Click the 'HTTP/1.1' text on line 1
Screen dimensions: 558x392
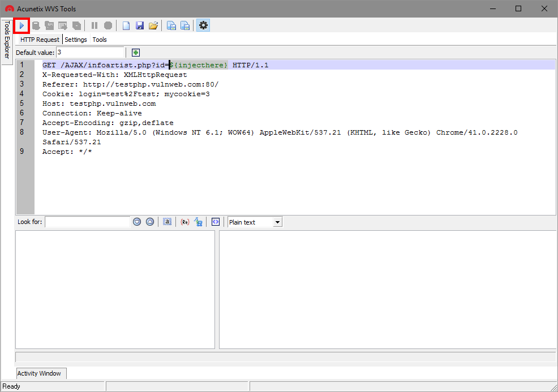(x=251, y=65)
